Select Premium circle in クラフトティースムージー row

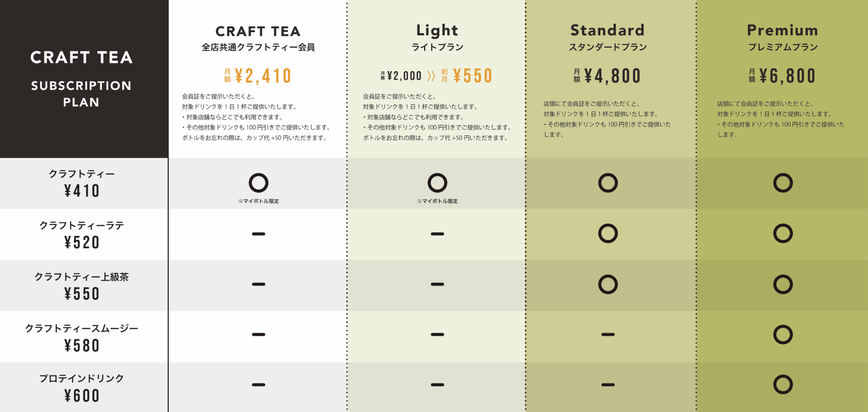(783, 334)
